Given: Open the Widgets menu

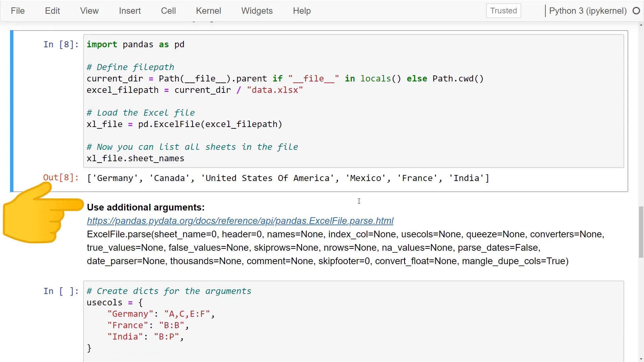Looking at the screenshot, I should [x=257, y=11].
